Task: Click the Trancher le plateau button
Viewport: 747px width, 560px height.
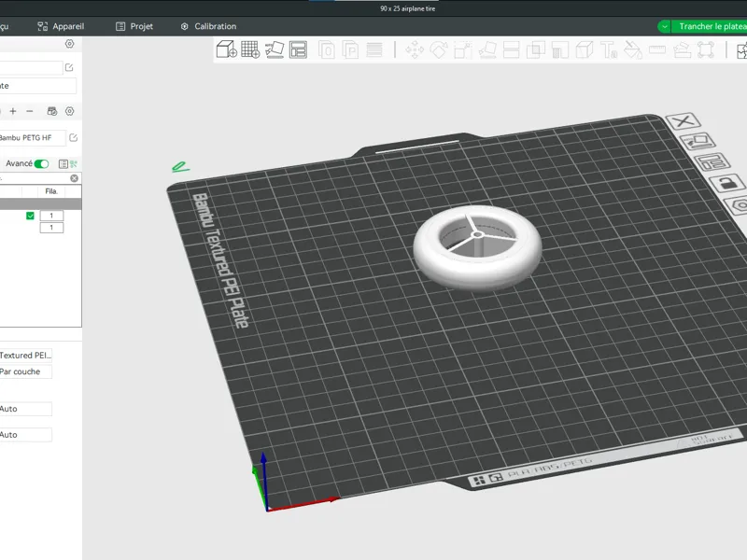Action: pyautogui.click(x=710, y=26)
